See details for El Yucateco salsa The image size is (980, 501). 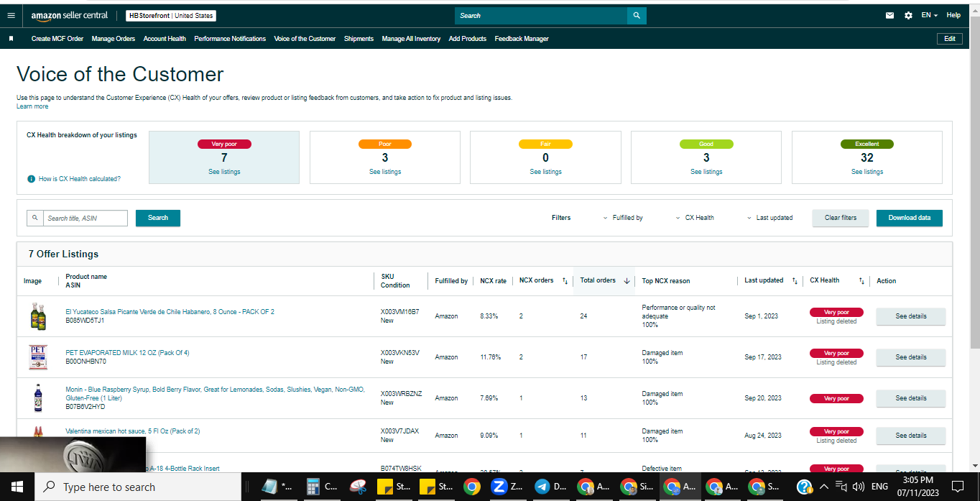coord(911,316)
